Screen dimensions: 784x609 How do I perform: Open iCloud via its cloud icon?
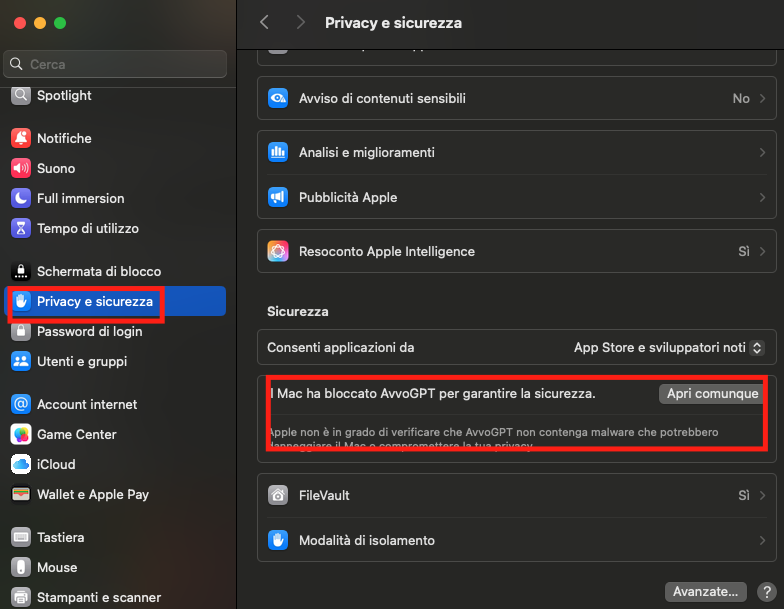[x=21, y=464]
